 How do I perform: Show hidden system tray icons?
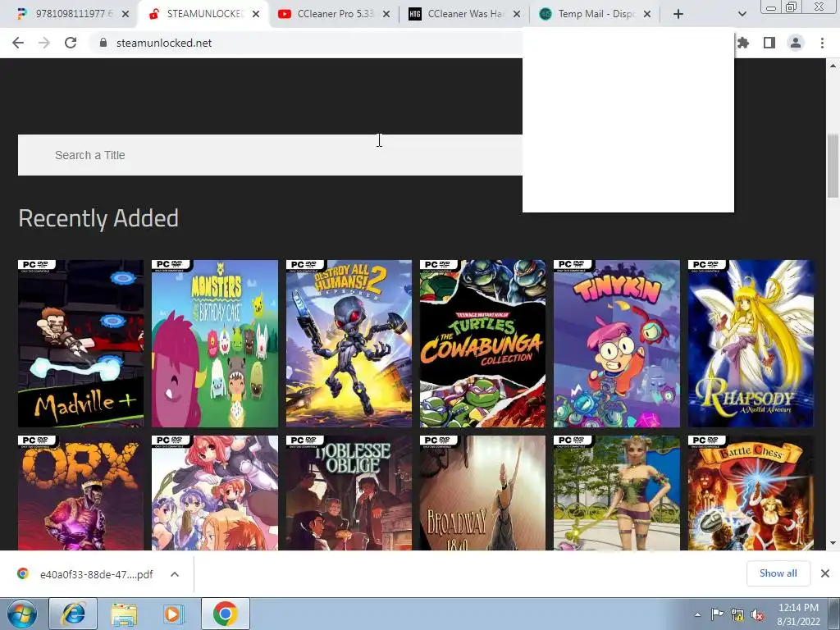tap(697, 614)
